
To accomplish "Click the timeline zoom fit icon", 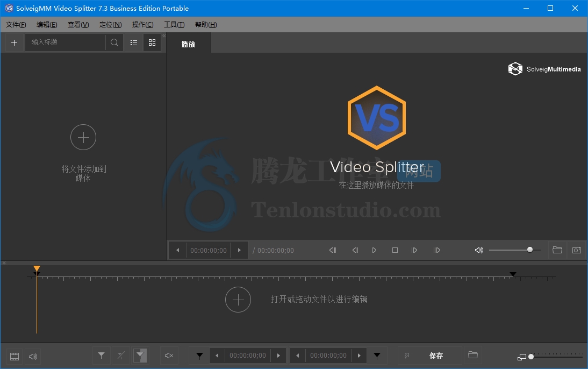I will [x=522, y=357].
